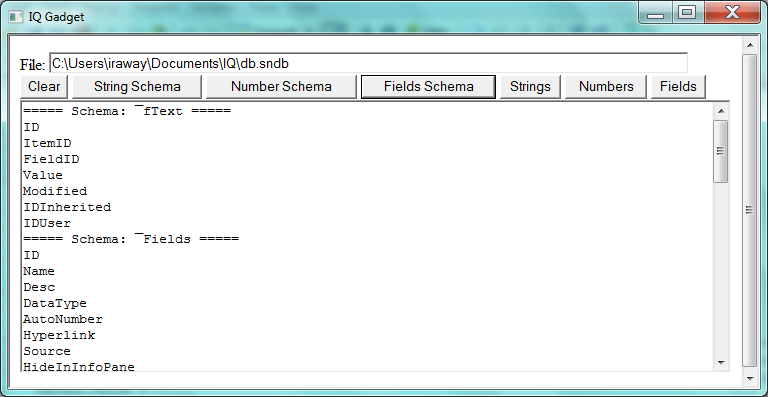Viewport: 768px width, 397px height.
Task: Focus the File path input field
Action: (x=368, y=63)
